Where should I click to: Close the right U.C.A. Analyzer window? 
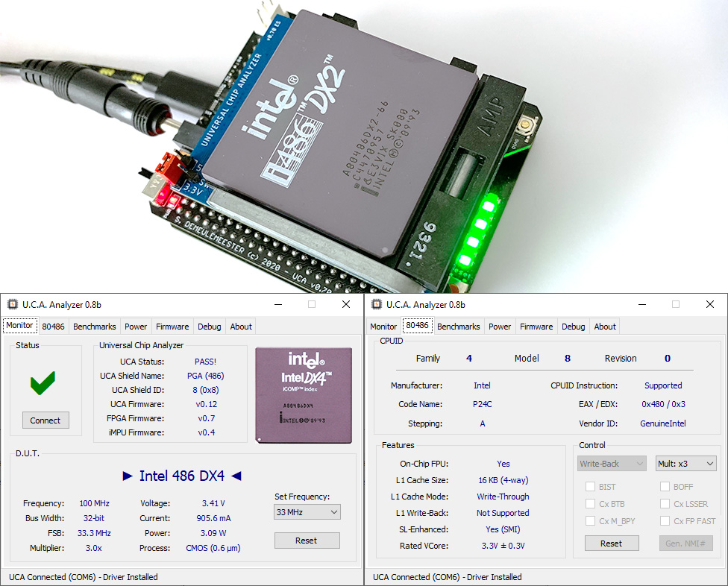coord(710,304)
